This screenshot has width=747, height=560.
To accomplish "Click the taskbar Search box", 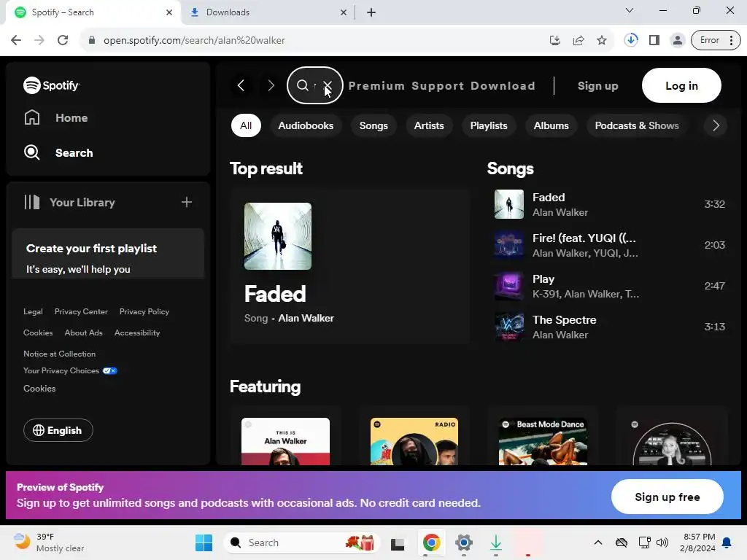I will [x=301, y=542].
